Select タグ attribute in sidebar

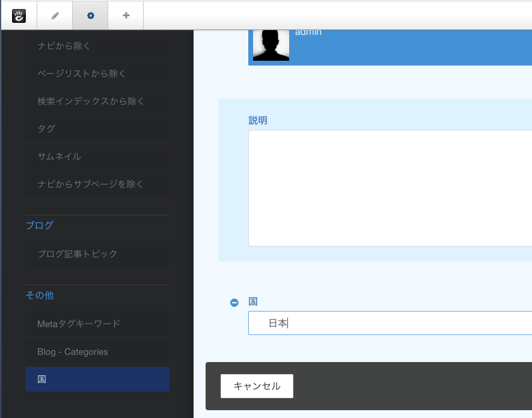[x=97, y=129]
